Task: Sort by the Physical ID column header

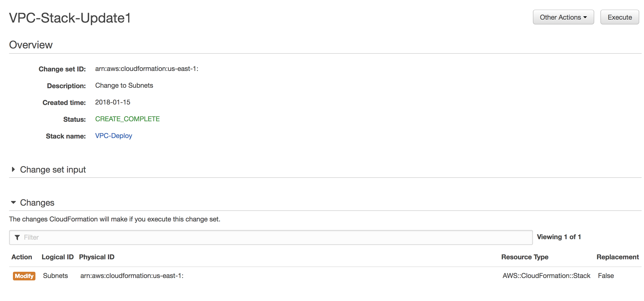Action: click(96, 257)
